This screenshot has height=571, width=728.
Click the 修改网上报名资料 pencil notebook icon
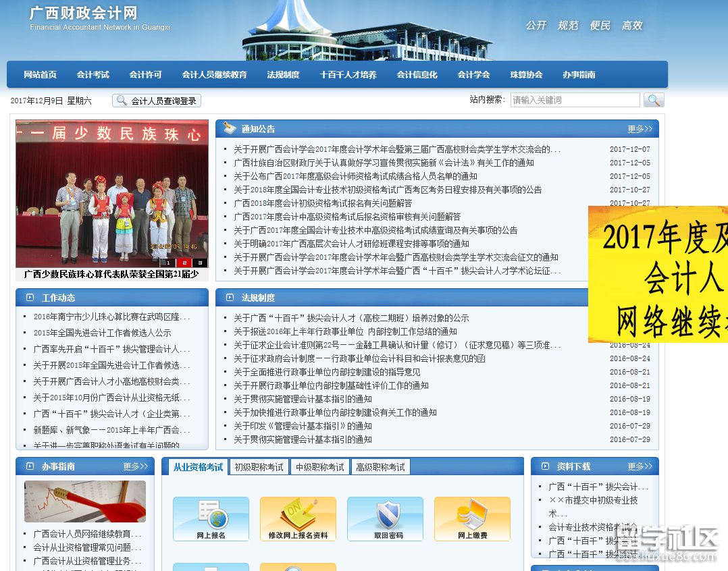click(x=297, y=519)
